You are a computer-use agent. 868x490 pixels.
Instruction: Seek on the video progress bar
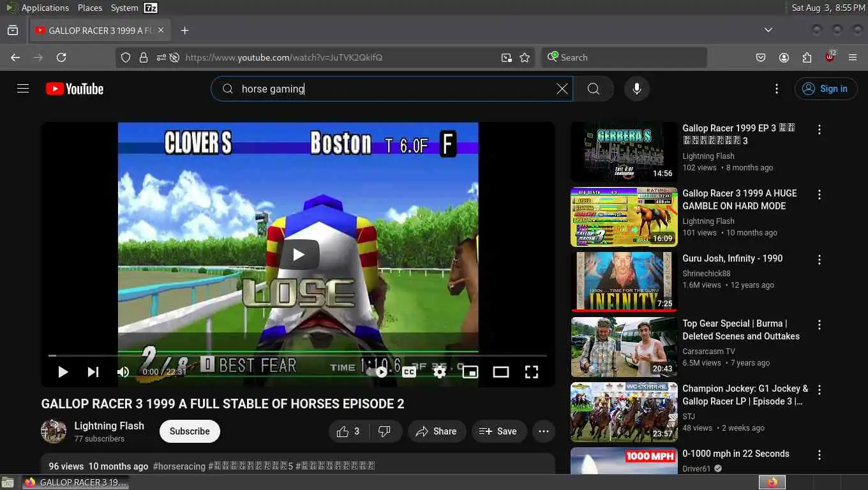click(298, 355)
